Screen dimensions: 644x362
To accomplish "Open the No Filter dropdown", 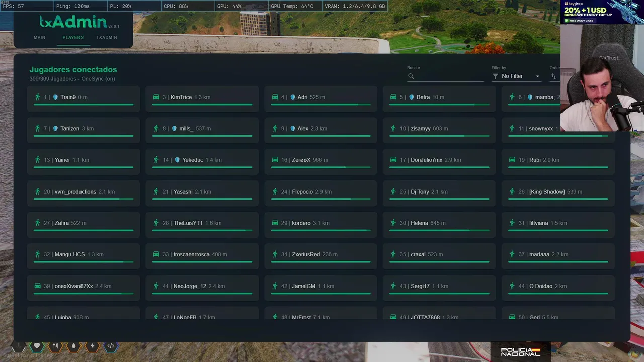I will point(517,76).
